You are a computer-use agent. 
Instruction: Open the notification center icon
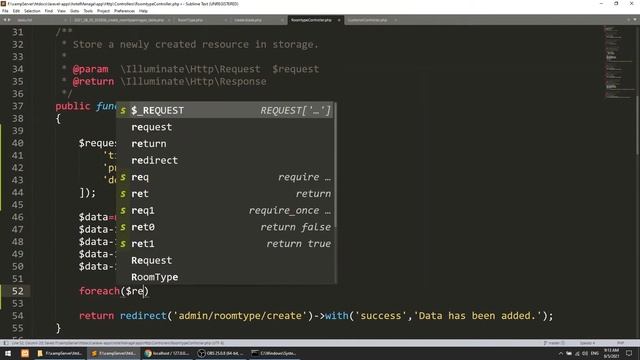click(x=629, y=353)
